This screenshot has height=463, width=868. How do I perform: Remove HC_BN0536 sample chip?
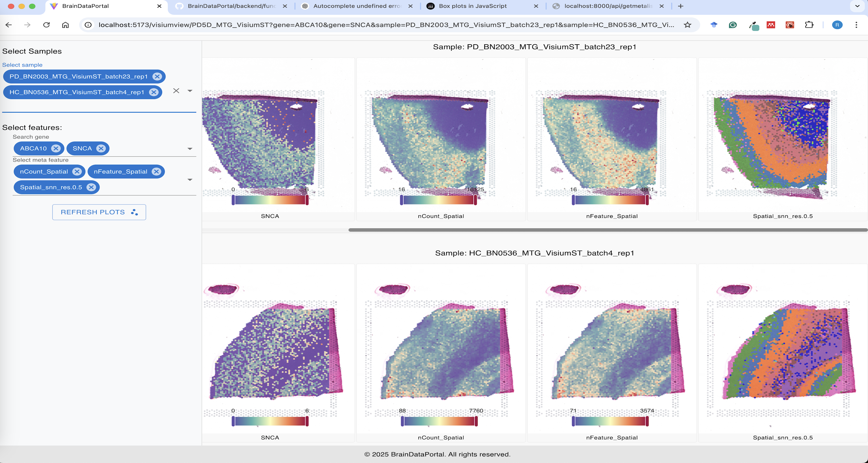(x=154, y=92)
